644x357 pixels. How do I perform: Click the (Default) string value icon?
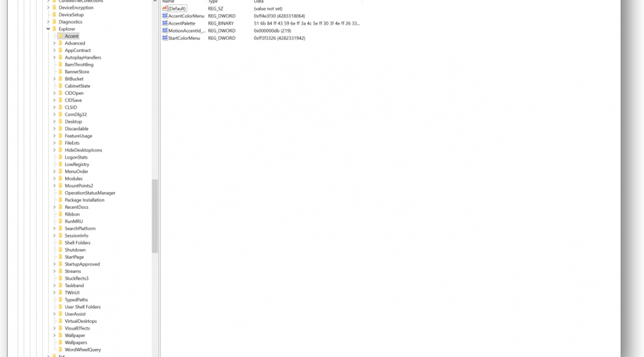click(164, 9)
